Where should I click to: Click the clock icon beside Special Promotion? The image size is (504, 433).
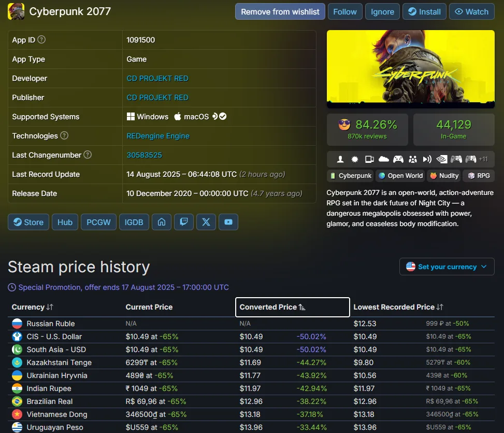pyautogui.click(x=12, y=287)
